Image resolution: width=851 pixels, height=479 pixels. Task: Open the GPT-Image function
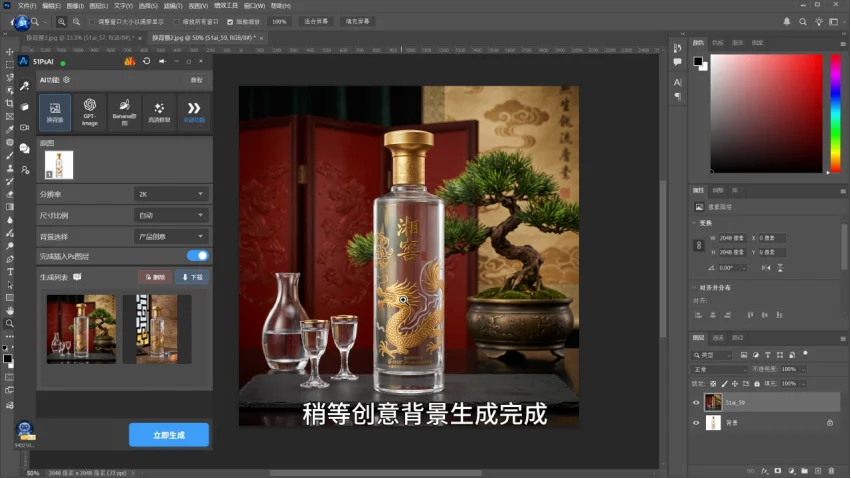[x=90, y=112]
